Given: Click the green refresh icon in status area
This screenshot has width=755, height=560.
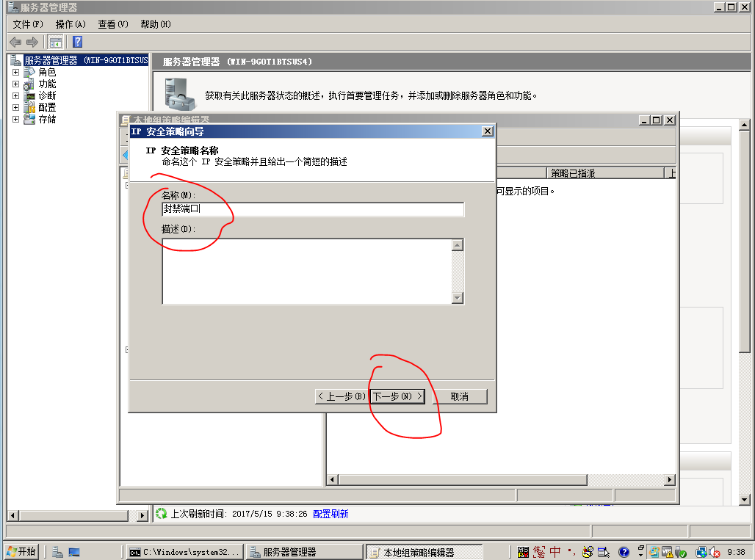Looking at the screenshot, I should [161, 513].
